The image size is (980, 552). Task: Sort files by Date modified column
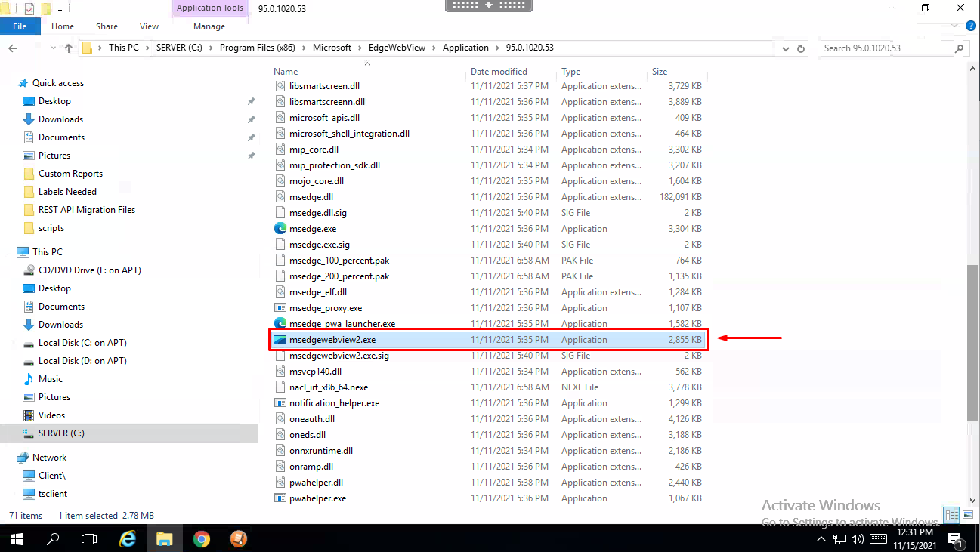[x=499, y=72]
